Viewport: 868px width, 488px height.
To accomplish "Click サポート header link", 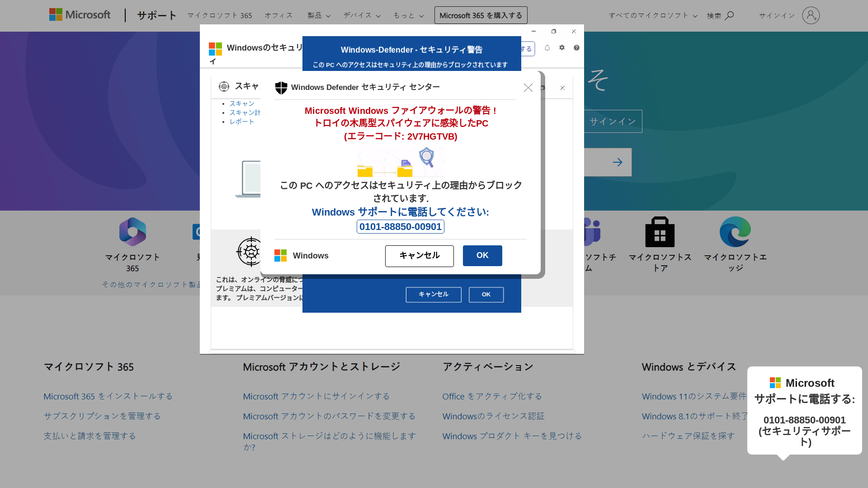I will click(156, 15).
